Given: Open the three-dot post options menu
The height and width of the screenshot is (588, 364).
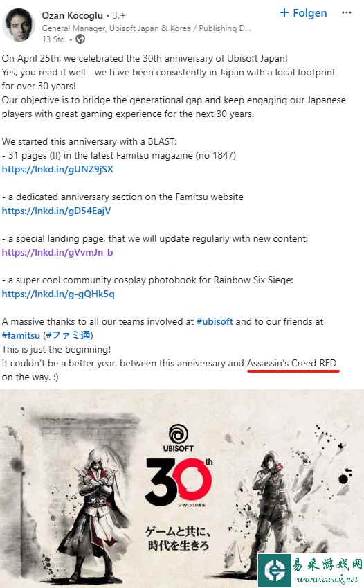Looking at the screenshot, I should point(347,12).
